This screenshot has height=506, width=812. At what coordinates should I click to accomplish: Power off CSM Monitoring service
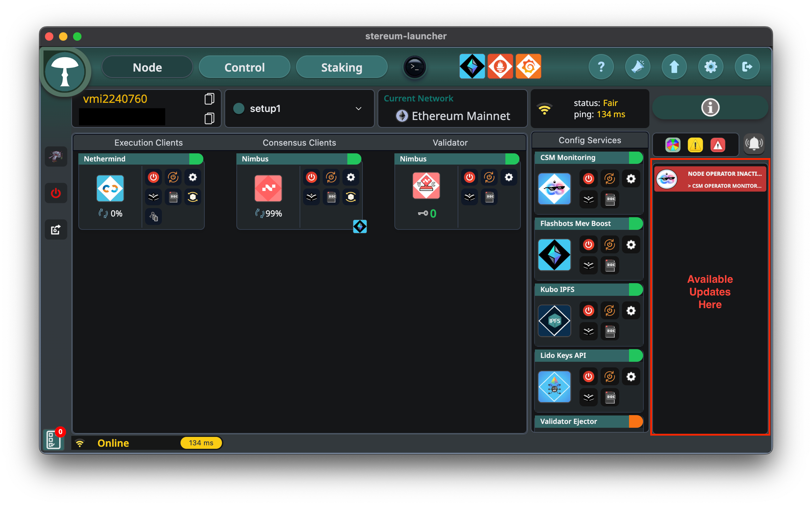tap(589, 179)
